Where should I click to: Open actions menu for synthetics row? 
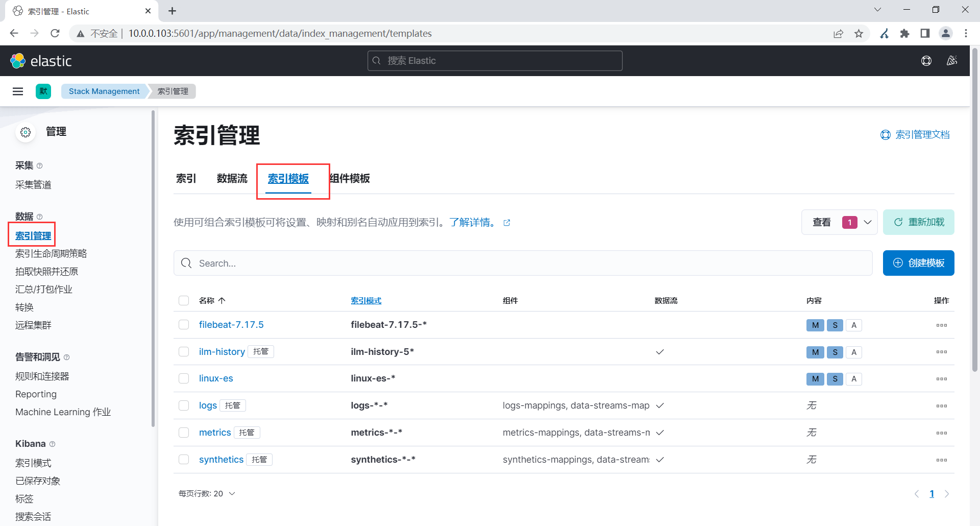tap(942, 460)
